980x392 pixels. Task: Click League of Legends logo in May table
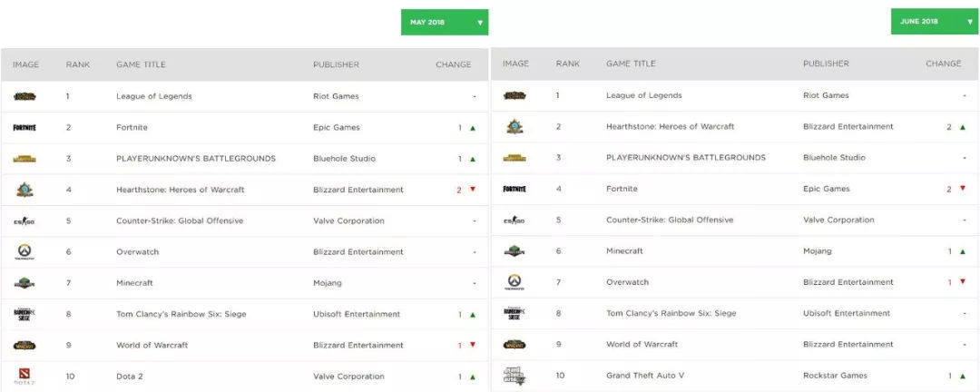point(25,96)
